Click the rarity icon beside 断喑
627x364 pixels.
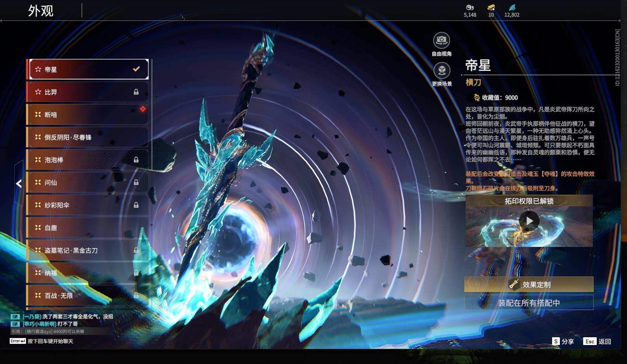click(38, 114)
